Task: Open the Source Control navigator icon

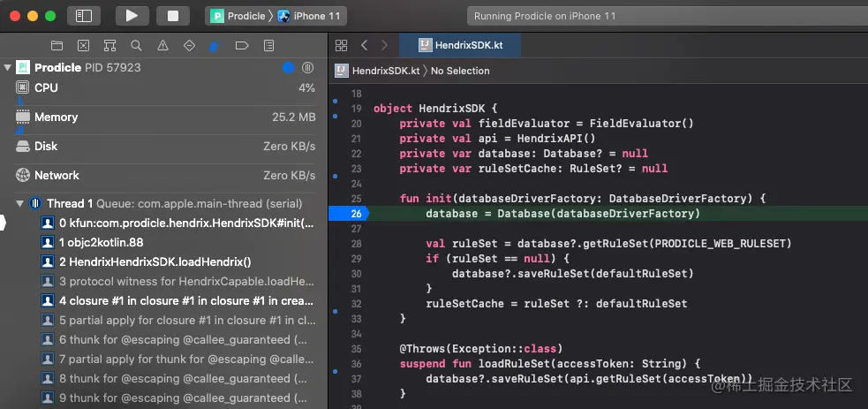Action: point(83,45)
